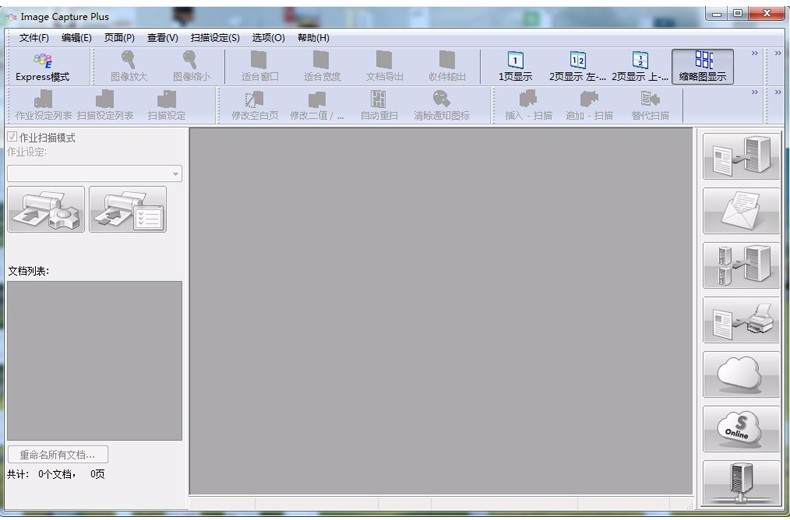Screen dimensions: 790x520
Task: Click the multi-server transfer output button
Action: (741, 266)
